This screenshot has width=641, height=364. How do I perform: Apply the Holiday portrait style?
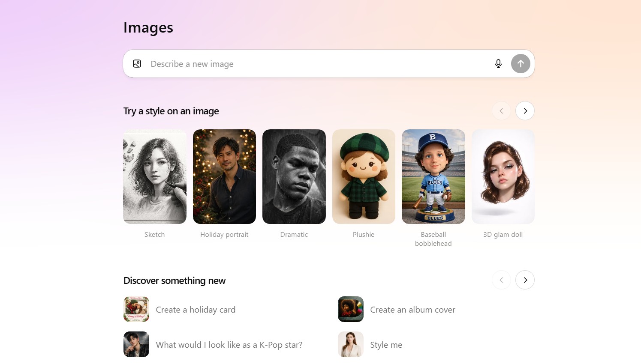pos(224,176)
